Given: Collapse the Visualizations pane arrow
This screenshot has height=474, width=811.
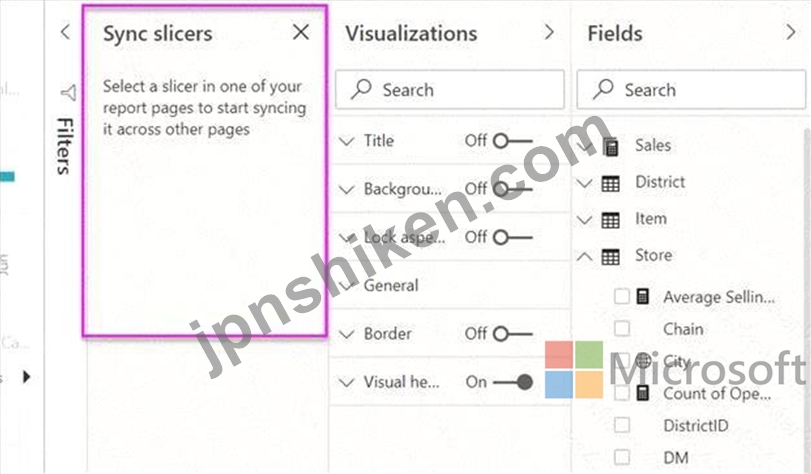Looking at the screenshot, I should click(549, 33).
